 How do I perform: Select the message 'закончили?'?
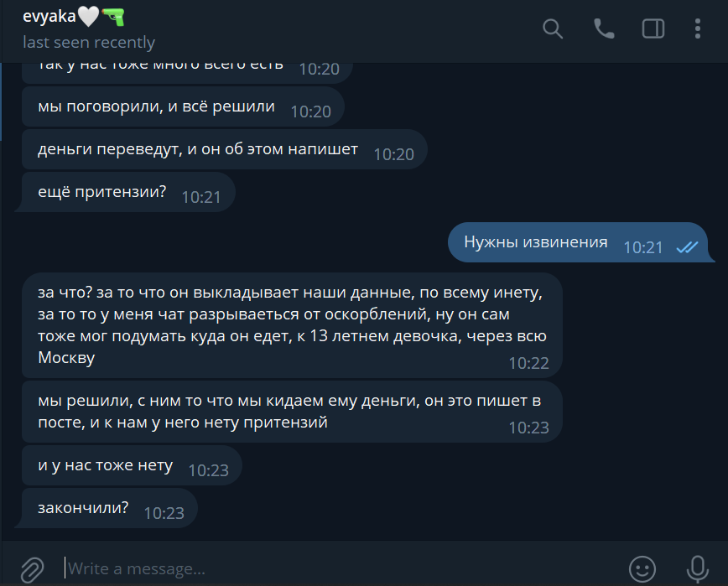click(x=110, y=508)
